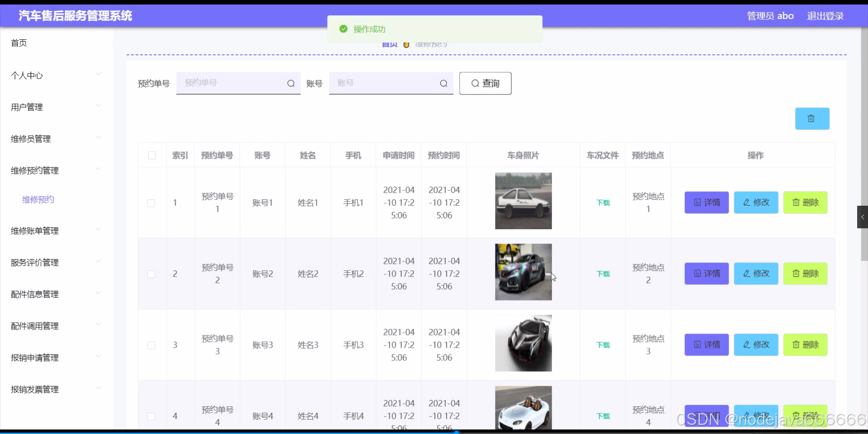Image resolution: width=868 pixels, height=434 pixels.
Task: Click 退出登录 in the top bar
Action: click(825, 15)
